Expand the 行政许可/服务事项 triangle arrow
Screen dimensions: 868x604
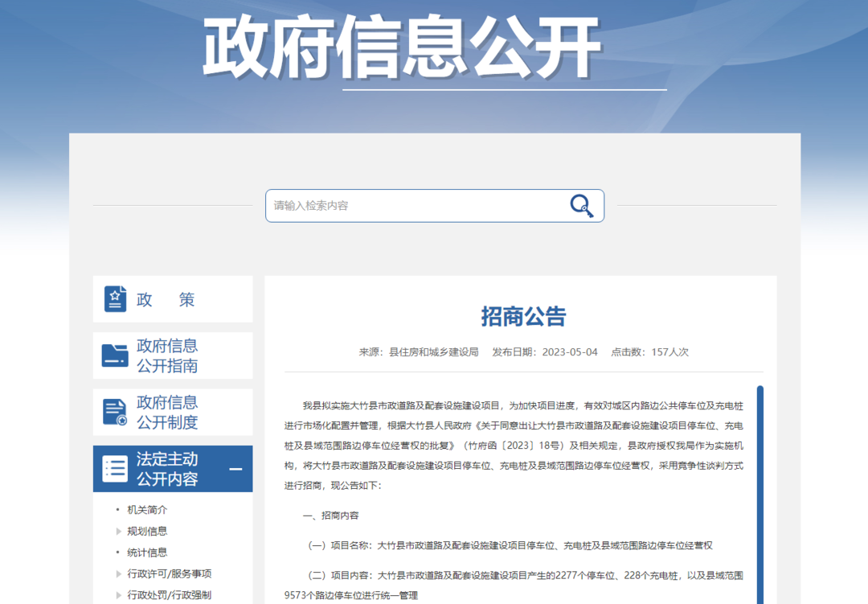pos(120,573)
